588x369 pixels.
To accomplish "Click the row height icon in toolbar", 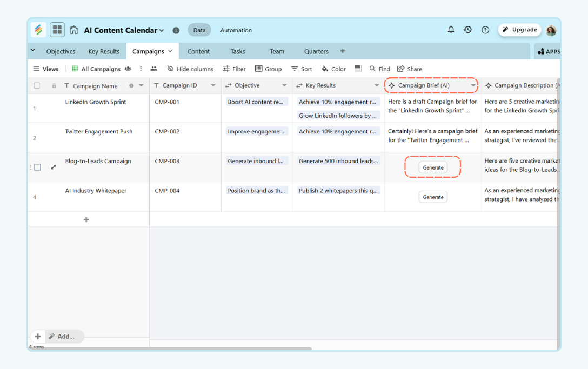I will click(358, 69).
